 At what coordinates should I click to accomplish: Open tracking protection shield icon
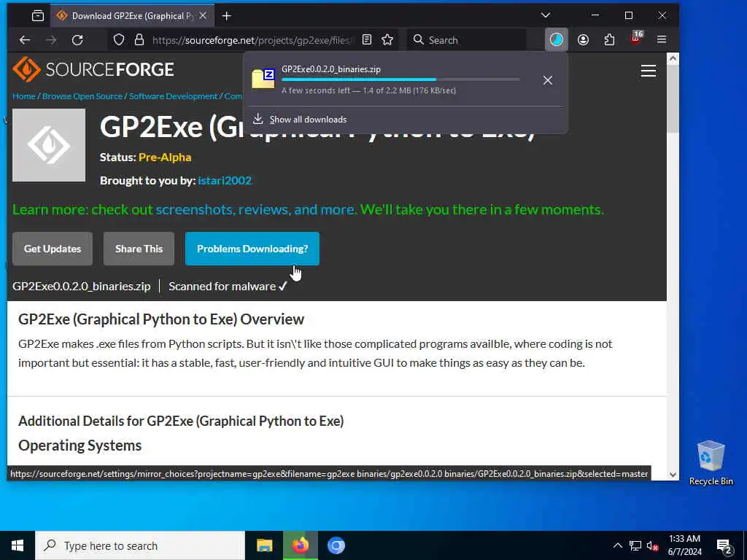coord(119,40)
